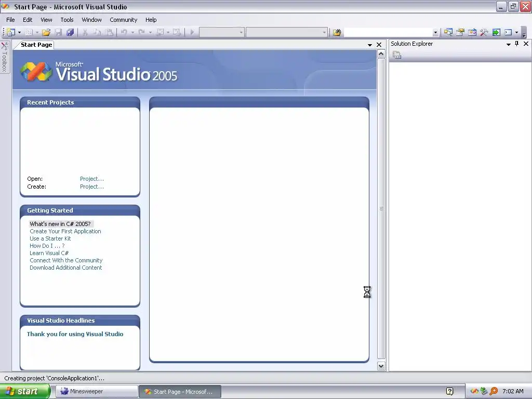The image size is (532, 399).
Task: Open Download Additional Content link
Action: click(x=65, y=268)
